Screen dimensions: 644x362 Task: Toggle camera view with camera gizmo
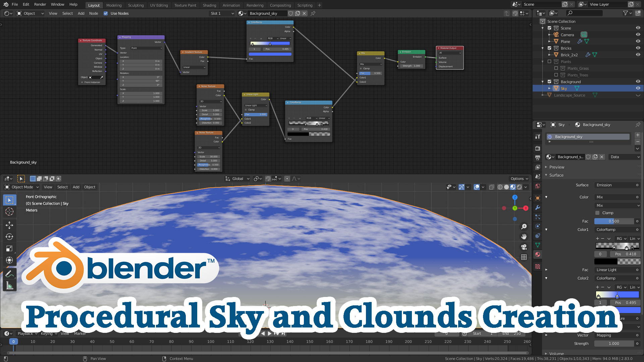(524, 247)
